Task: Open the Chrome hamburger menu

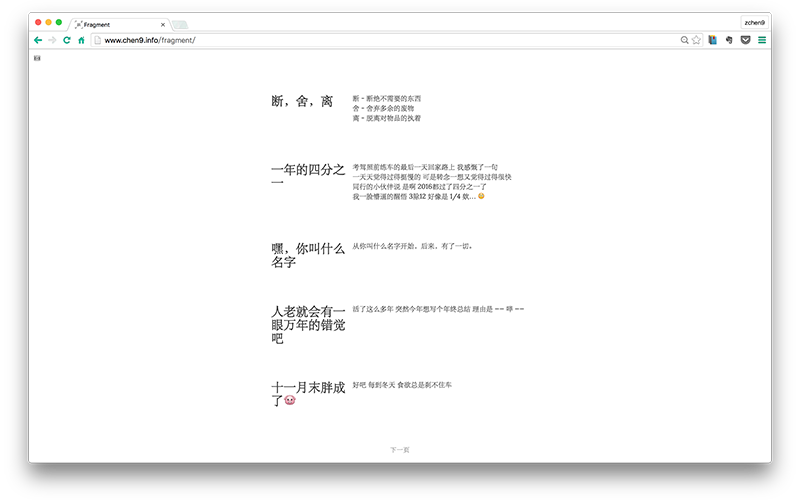Action: 762,40
